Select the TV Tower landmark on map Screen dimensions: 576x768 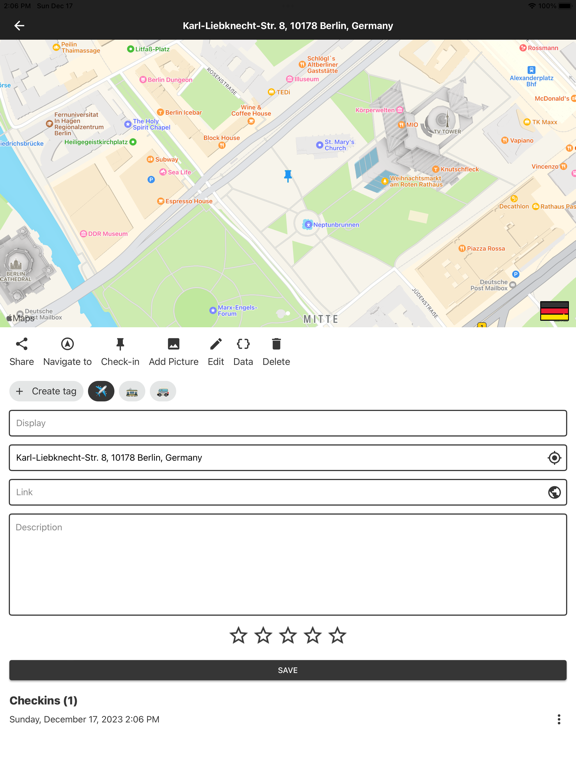click(443, 120)
